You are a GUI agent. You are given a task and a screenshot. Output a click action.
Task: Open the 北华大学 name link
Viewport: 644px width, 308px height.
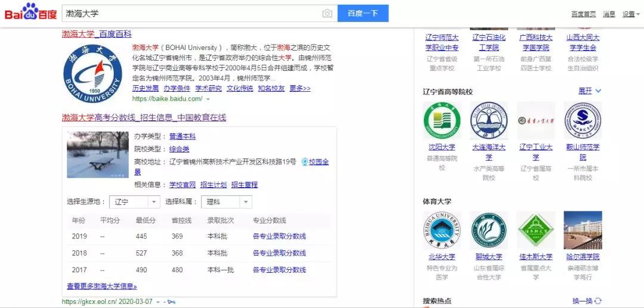442,257
